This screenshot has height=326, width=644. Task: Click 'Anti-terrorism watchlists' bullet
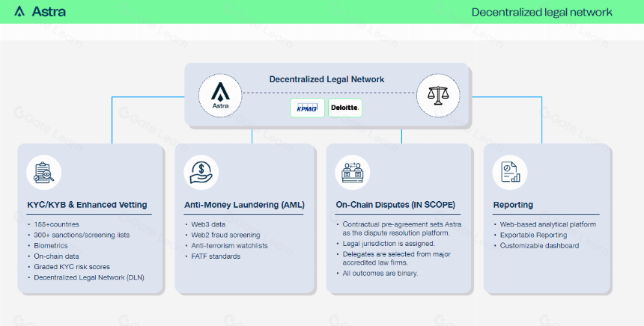[x=230, y=246]
